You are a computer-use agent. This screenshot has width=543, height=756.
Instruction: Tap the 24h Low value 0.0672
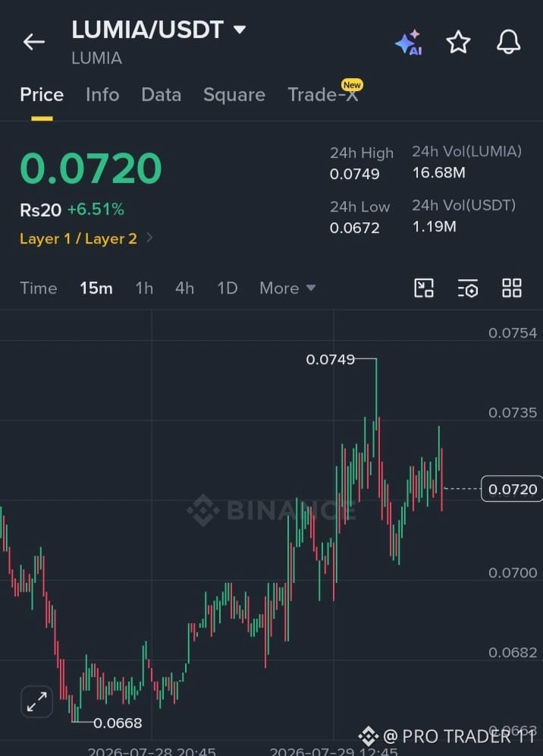[x=355, y=228]
